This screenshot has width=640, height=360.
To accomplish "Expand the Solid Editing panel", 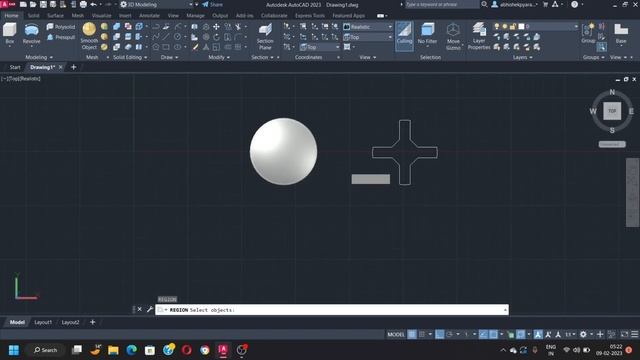I will [x=130, y=57].
